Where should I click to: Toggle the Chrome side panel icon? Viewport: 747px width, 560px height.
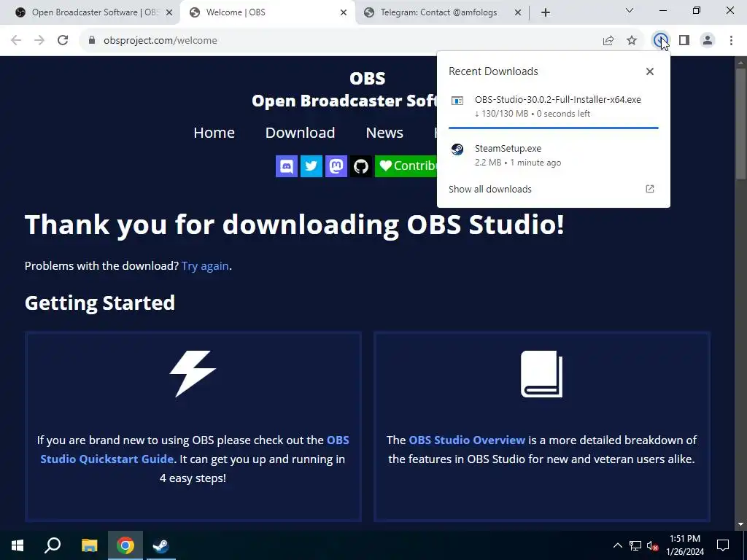pos(684,41)
